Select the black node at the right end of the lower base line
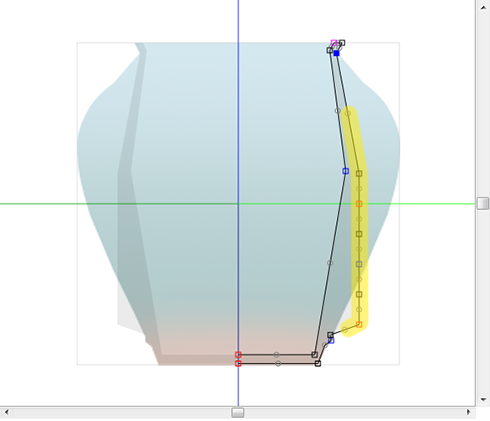 (x=318, y=363)
